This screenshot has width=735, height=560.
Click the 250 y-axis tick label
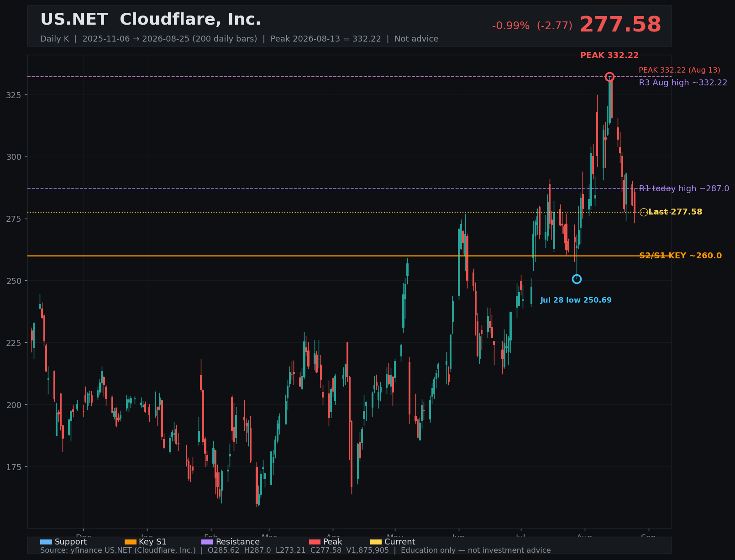[14, 281]
